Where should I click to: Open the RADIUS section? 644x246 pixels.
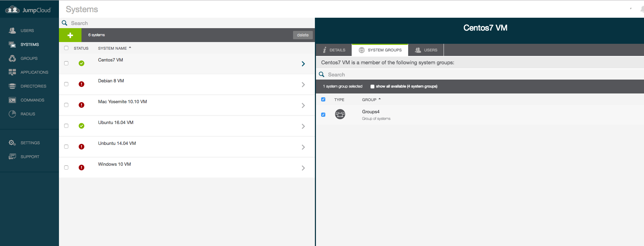27,114
